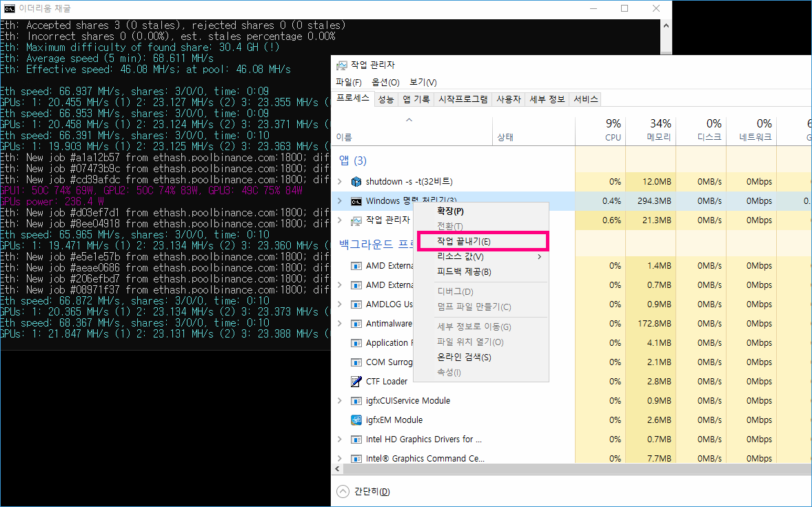Sort processes by 이름 column header
Image resolution: width=812 pixels, height=507 pixels.
[412, 131]
